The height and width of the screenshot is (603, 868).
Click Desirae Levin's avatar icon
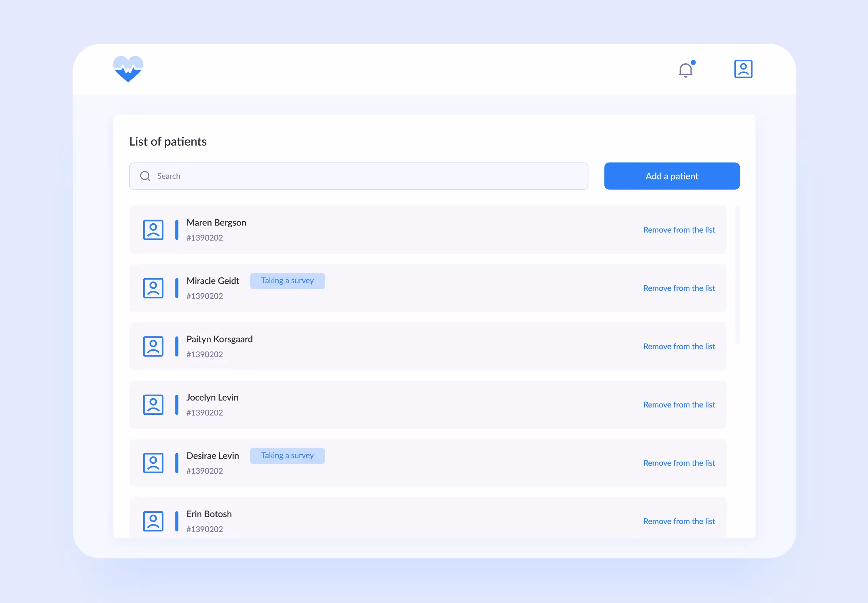point(153,463)
